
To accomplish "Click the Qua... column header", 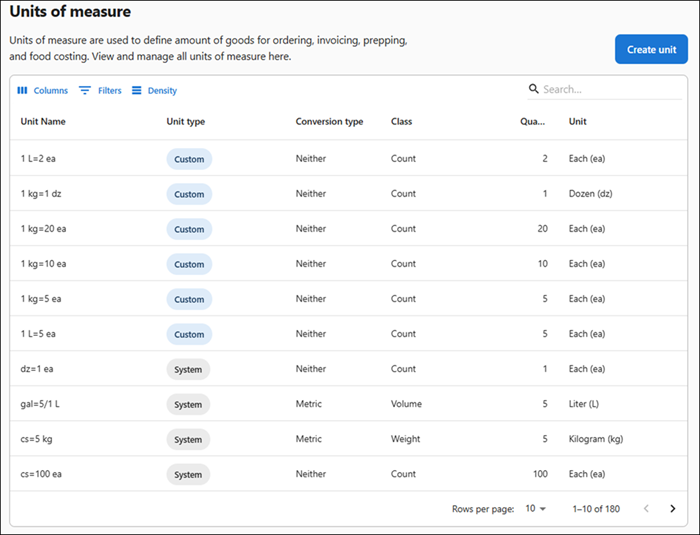I will pos(532,121).
